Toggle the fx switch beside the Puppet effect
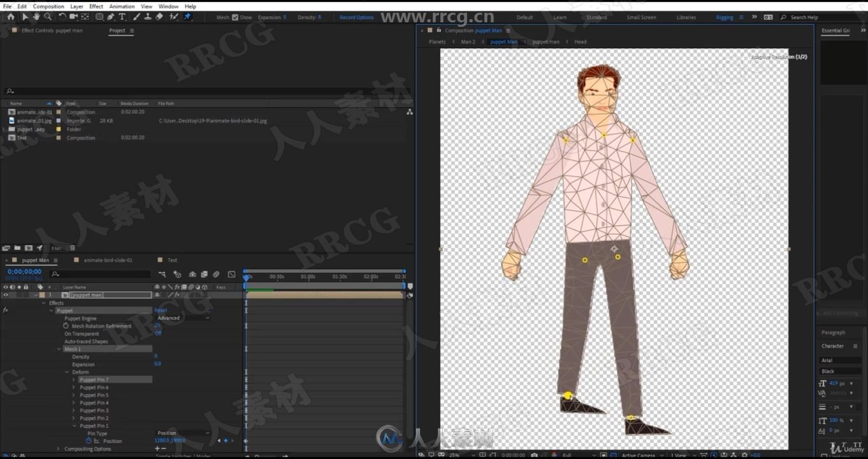Image resolution: width=868 pixels, height=459 pixels. click(6, 310)
